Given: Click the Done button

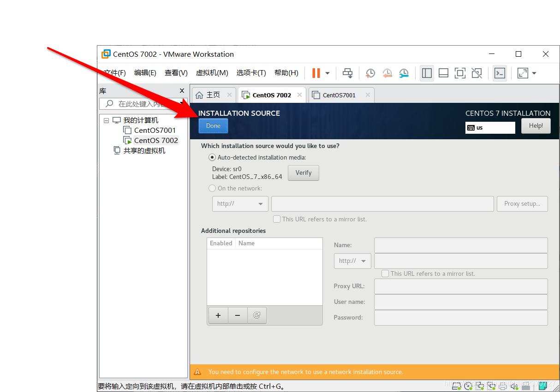Looking at the screenshot, I should click(x=213, y=125).
